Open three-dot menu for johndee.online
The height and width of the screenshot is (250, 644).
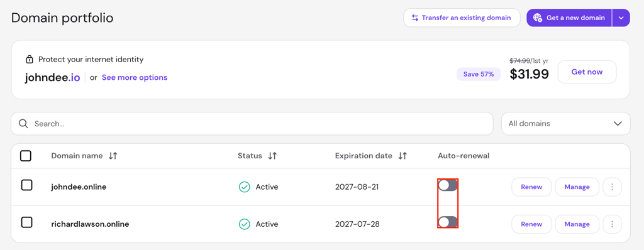[x=613, y=187]
